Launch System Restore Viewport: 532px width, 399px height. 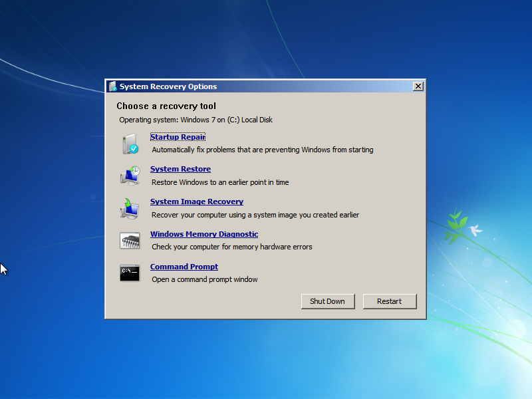click(x=180, y=169)
